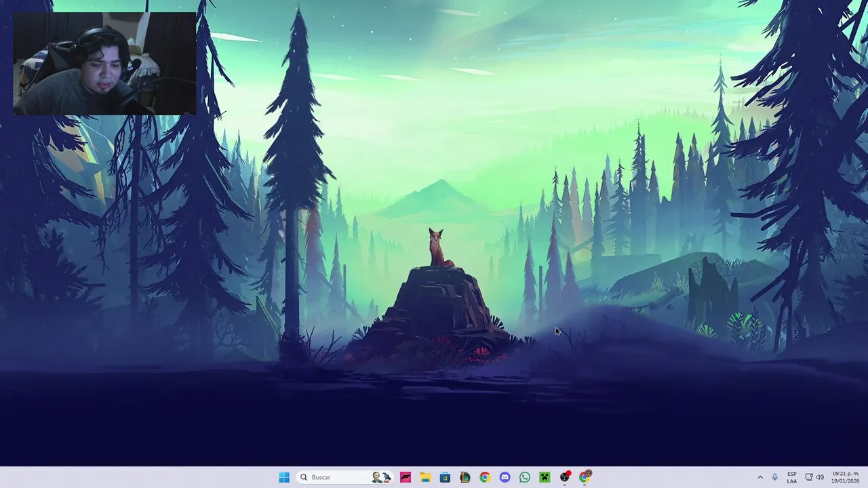Launch League of Legends from the taskbar
This screenshot has height=488, width=868.
pyautogui.click(x=465, y=477)
